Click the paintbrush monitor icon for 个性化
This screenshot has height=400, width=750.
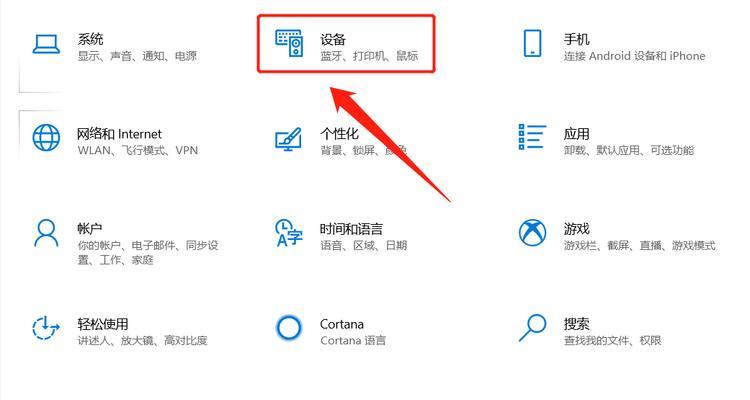288,139
